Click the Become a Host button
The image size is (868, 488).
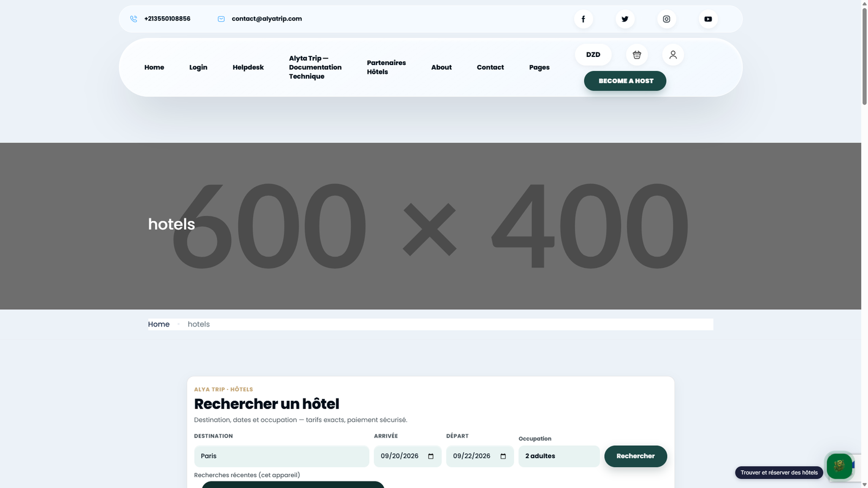pos(625,81)
